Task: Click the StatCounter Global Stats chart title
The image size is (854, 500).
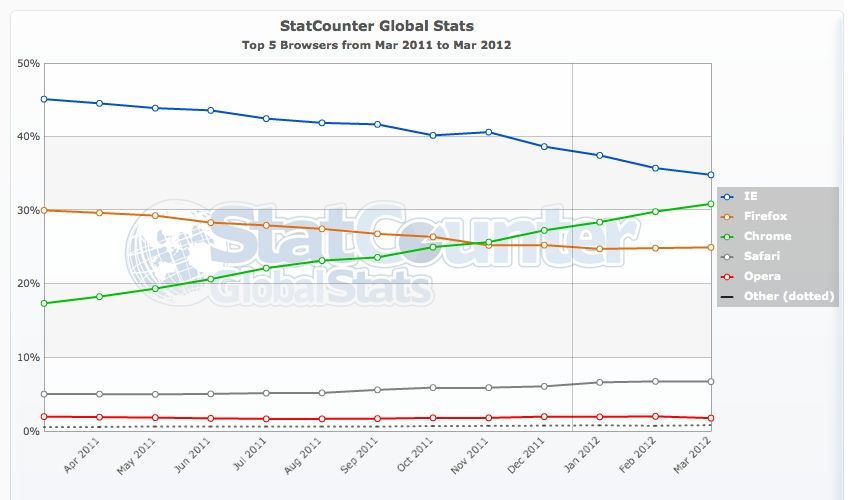Action: [377, 25]
